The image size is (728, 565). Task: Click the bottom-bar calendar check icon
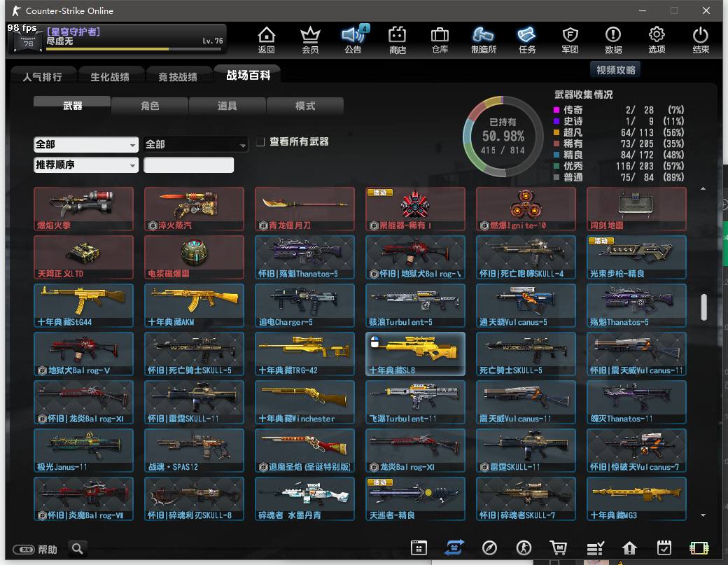coord(664,547)
